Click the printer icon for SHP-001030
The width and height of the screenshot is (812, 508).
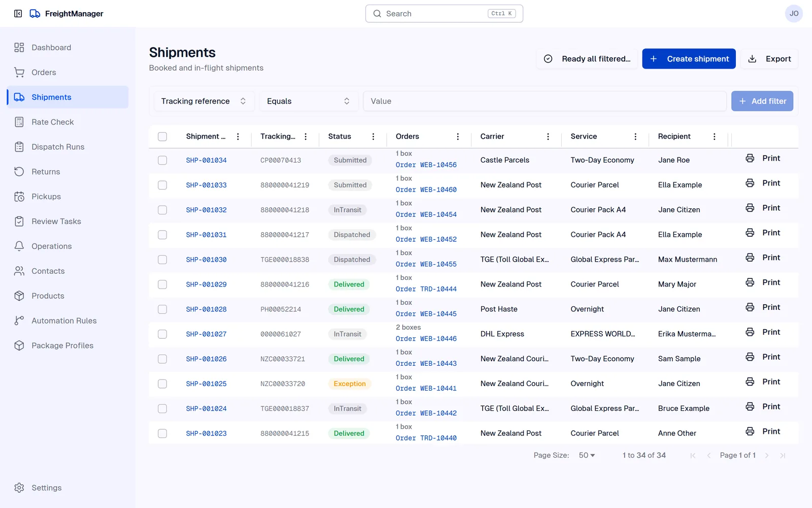[750, 258]
